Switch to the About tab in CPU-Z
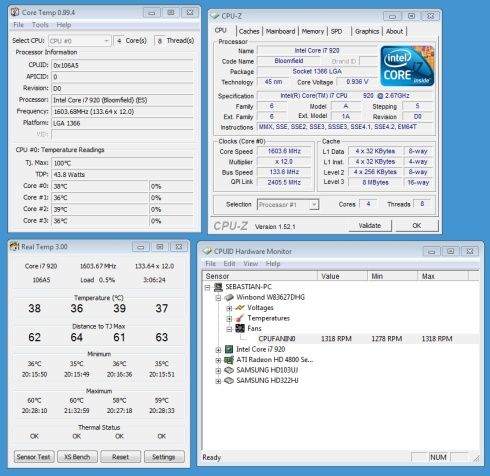Image resolution: width=490 pixels, height=476 pixels. (394, 31)
